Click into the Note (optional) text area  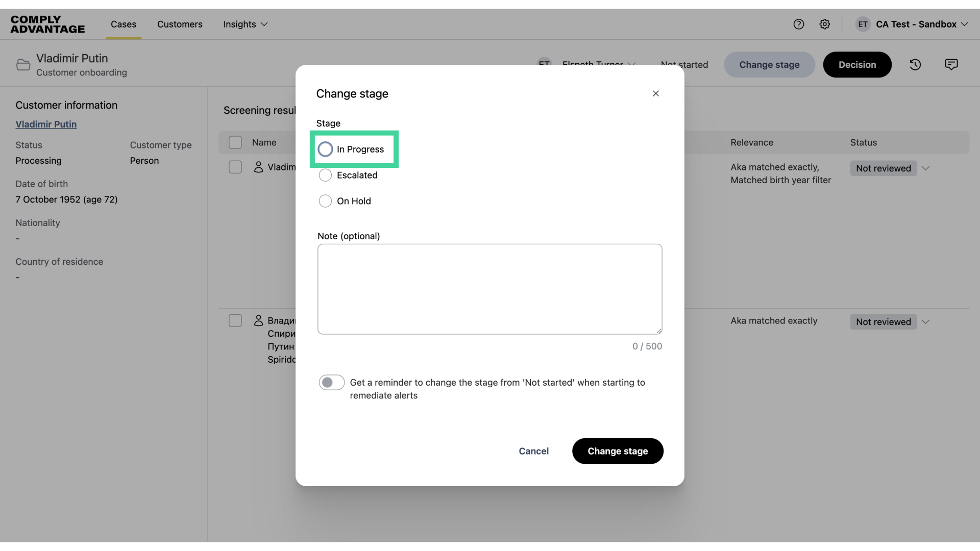pos(489,289)
